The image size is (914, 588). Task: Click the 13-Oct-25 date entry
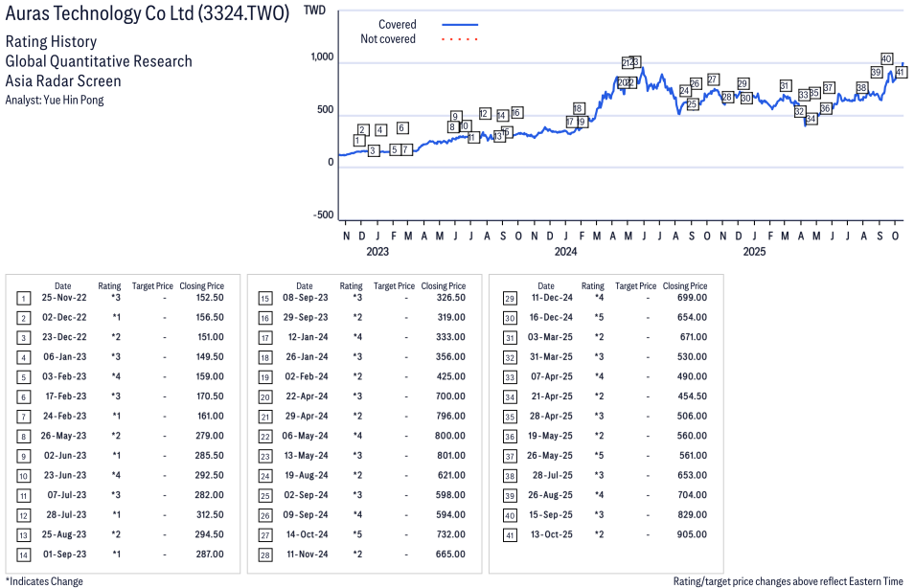pos(551,534)
